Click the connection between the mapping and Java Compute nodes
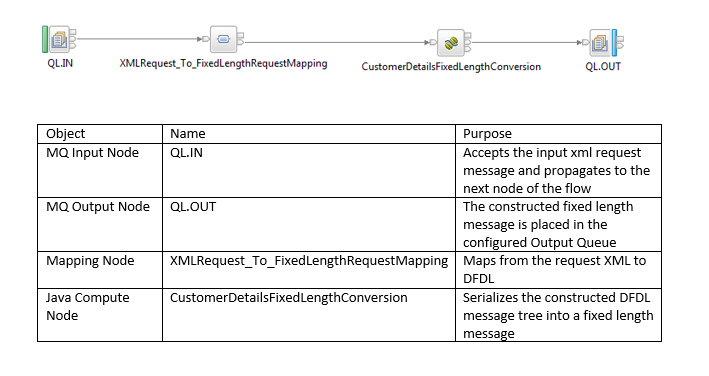This screenshot has width=709, height=376. point(335,42)
